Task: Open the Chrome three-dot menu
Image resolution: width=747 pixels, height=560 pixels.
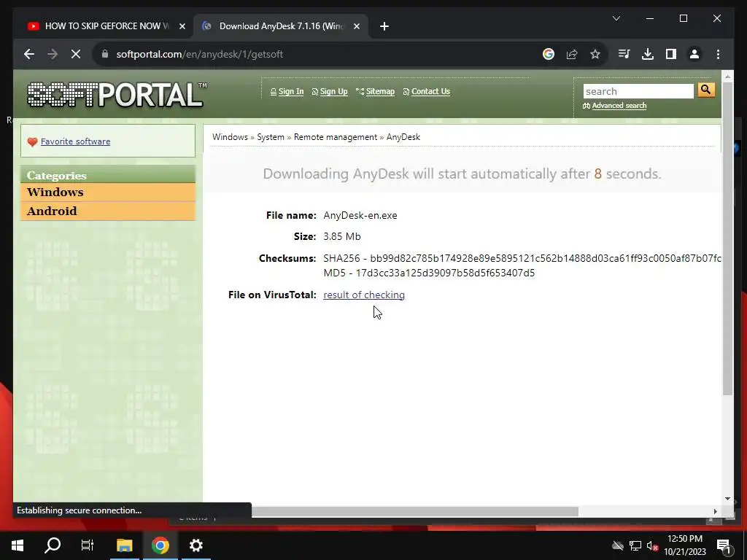Action: pyautogui.click(x=718, y=54)
